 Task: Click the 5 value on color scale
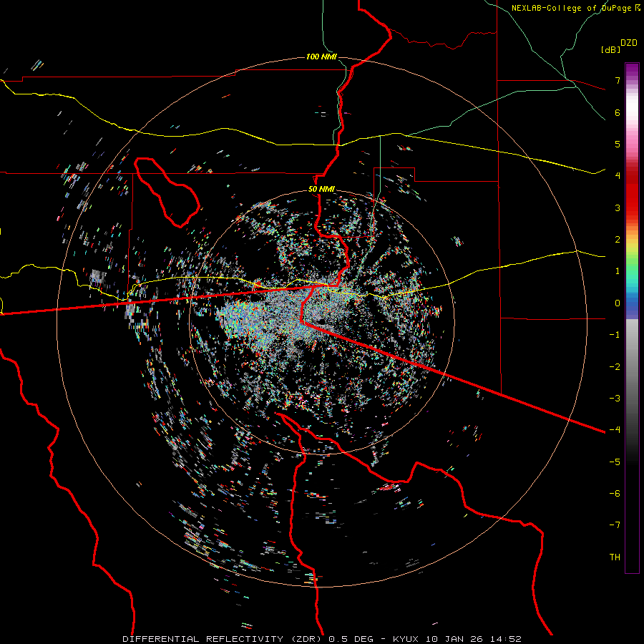618,144
